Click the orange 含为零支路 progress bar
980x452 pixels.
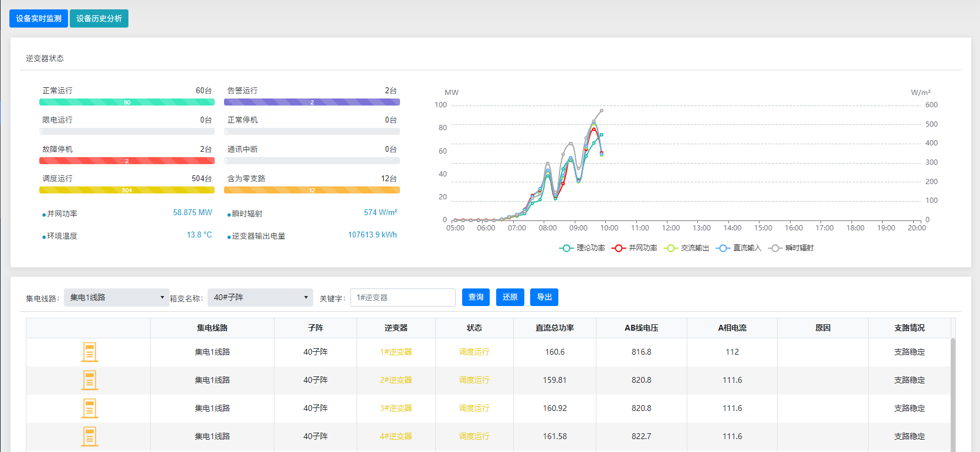312,190
